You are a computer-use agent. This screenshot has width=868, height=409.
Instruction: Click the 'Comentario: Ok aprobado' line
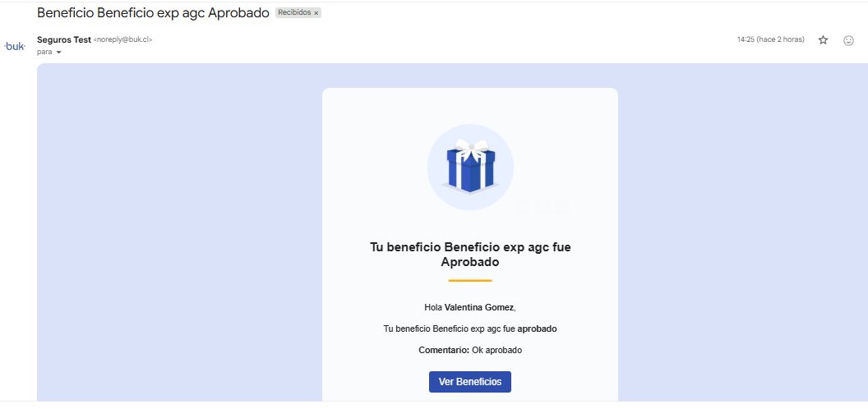coord(469,350)
